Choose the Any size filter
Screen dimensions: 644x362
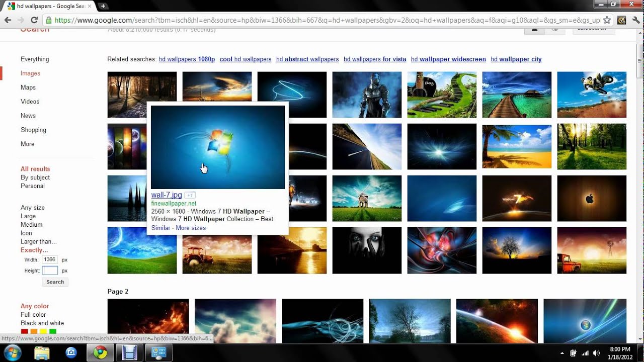coord(33,208)
